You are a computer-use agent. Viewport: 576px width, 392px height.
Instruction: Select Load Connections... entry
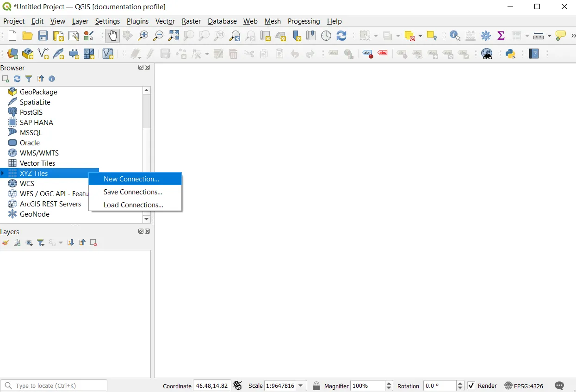(x=133, y=205)
